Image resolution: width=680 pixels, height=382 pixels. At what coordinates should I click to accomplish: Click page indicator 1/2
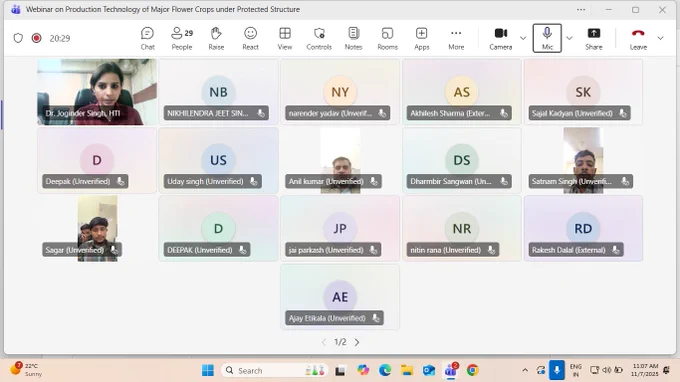coord(340,342)
